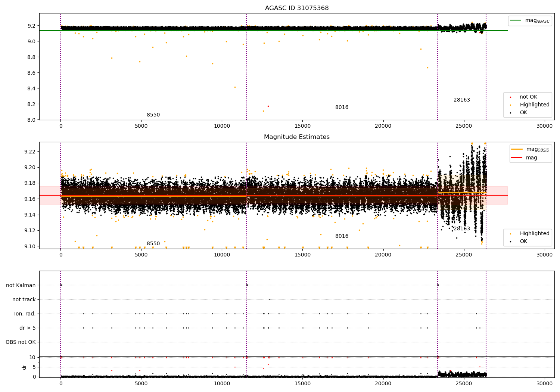Click the 9.18 y-axis tick label
The image size is (560, 392).
[x=30, y=183]
